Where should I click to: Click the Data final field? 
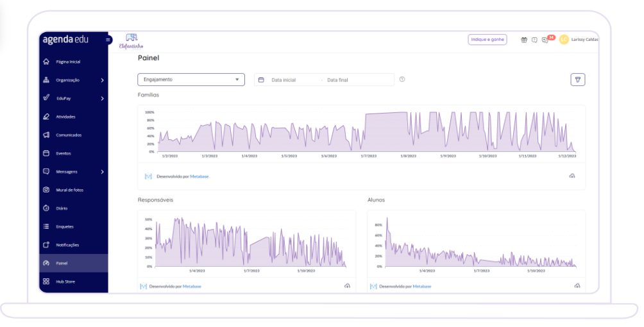[x=337, y=80]
